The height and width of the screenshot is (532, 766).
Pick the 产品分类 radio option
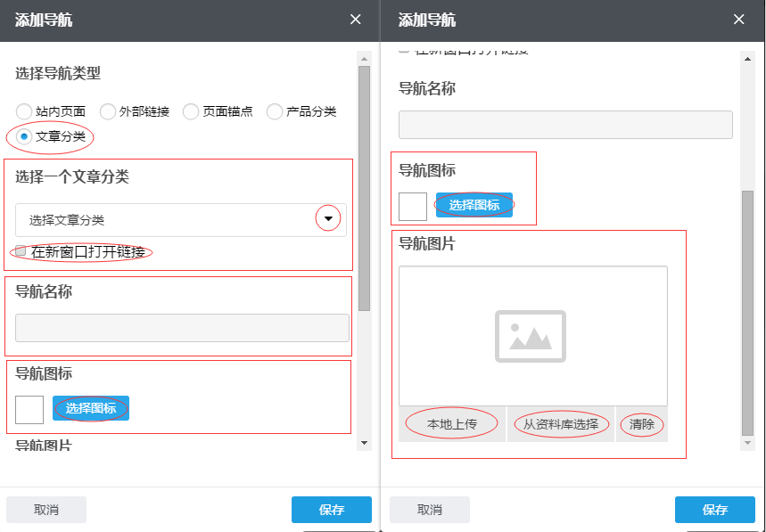(274, 111)
